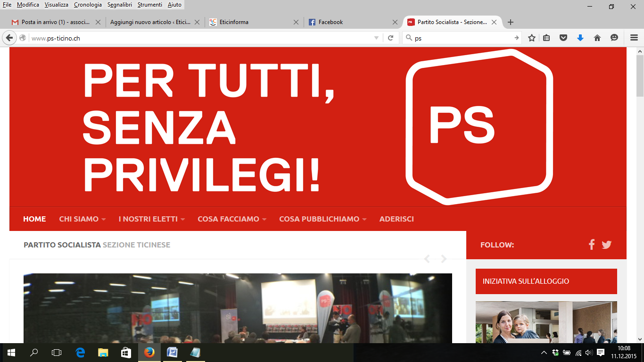The height and width of the screenshot is (362, 644).
Task: Open the Windows Start menu
Action: click(x=11, y=352)
